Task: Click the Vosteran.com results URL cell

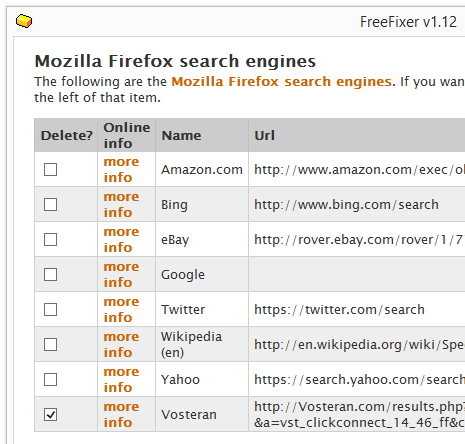Action: [357, 414]
